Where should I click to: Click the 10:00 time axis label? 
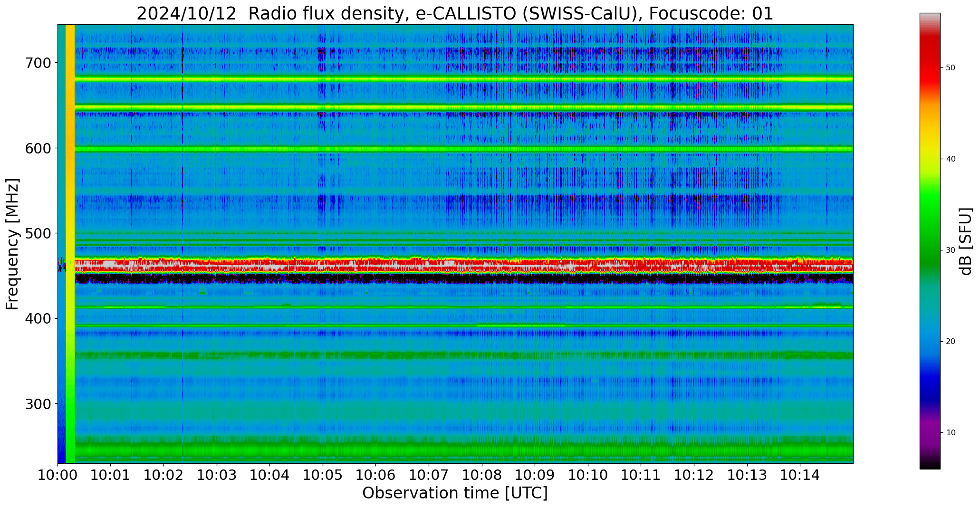pos(58,474)
